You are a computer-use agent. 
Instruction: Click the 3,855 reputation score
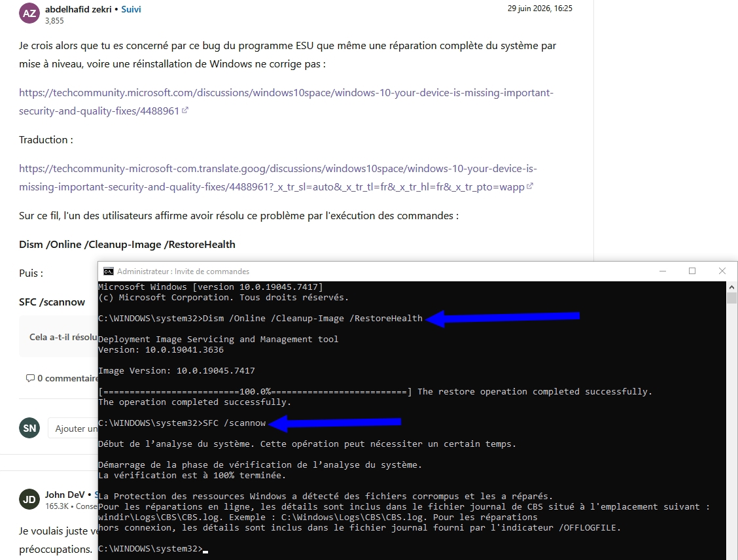[x=54, y=21]
